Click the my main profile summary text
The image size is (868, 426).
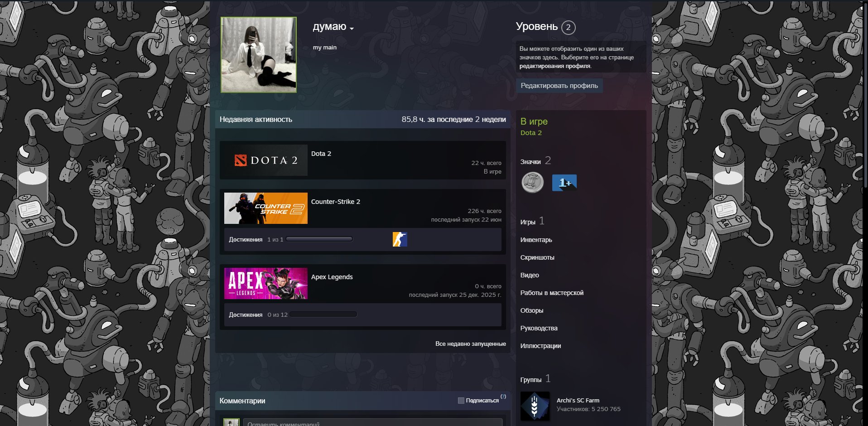(x=325, y=48)
